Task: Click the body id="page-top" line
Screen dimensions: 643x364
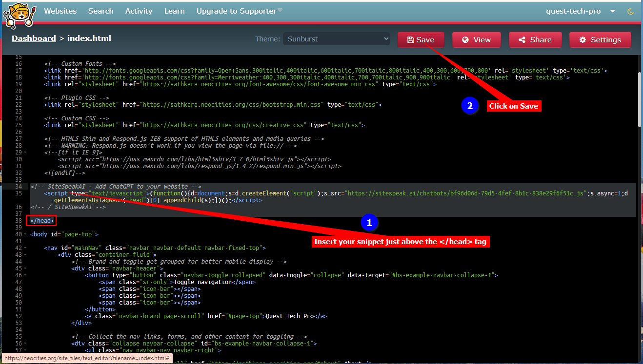Action: point(64,234)
